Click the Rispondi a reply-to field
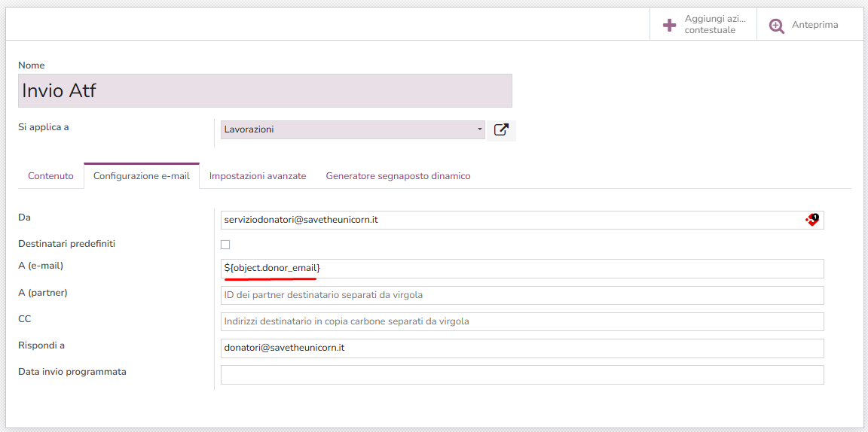 (x=521, y=348)
